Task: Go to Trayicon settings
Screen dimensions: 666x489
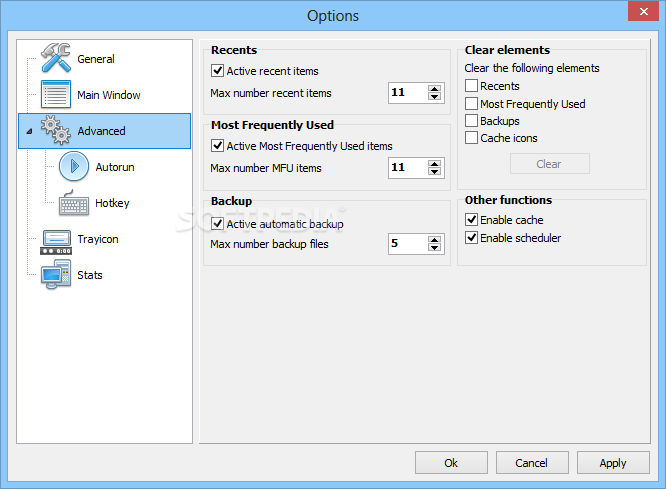Action: [x=98, y=239]
